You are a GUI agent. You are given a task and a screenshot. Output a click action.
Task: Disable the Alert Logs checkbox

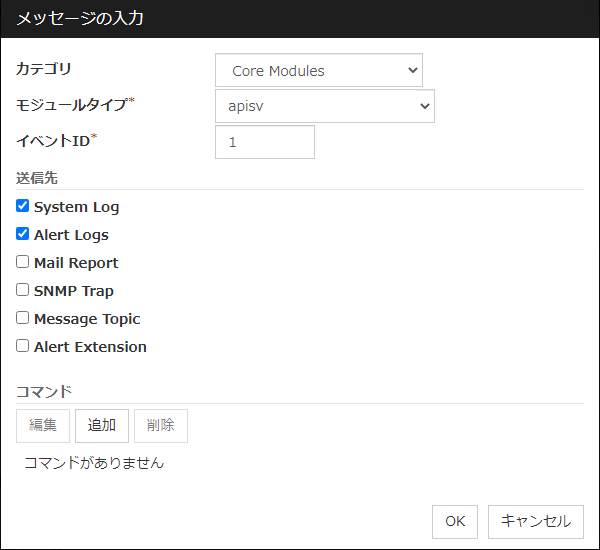[23, 235]
